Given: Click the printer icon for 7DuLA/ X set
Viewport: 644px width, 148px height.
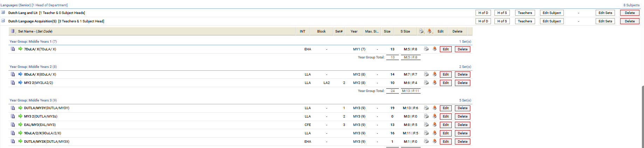Looking at the screenshot, I should [426, 49].
